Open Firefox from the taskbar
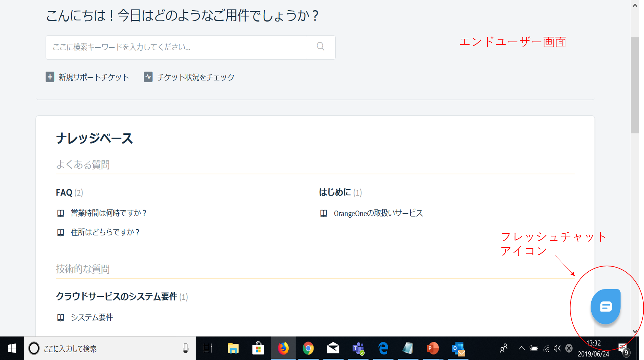This screenshot has height=360, width=644. click(x=283, y=348)
